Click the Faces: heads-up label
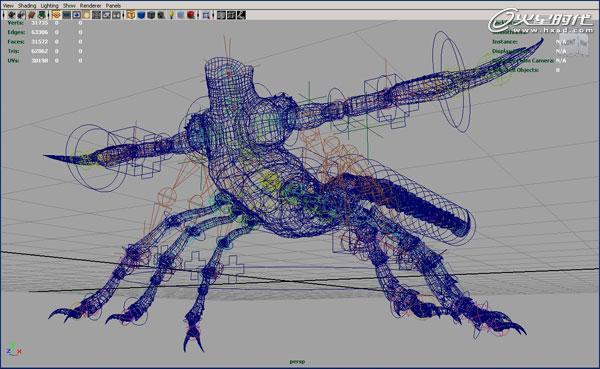 pos(16,42)
